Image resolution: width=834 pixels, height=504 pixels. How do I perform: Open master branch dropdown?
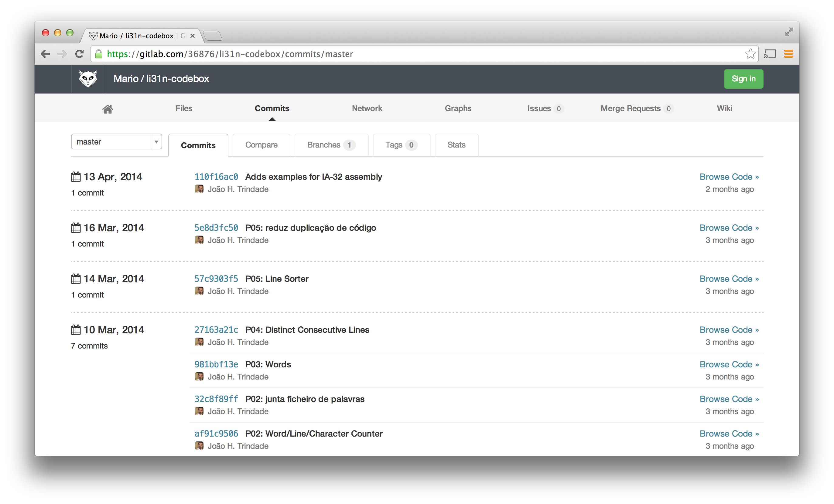(x=112, y=142)
